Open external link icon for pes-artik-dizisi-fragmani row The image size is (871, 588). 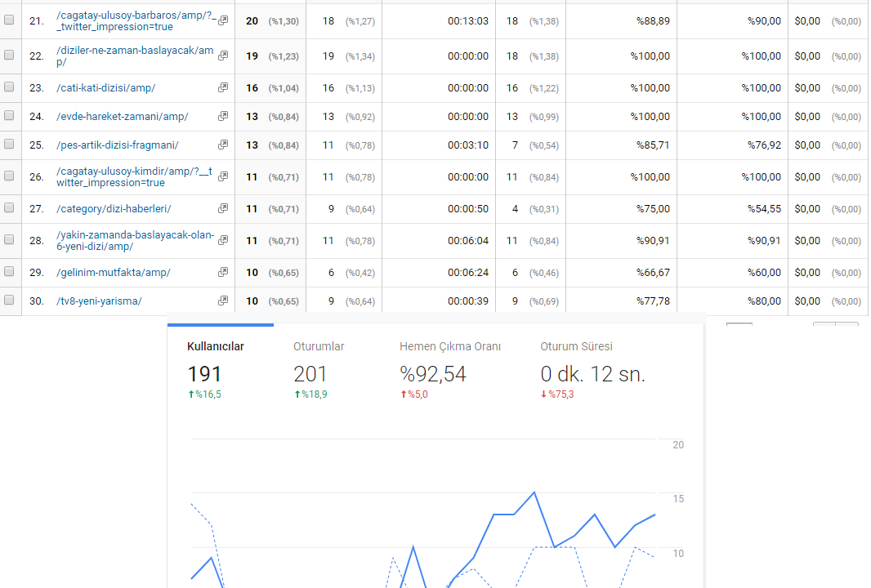click(x=223, y=145)
